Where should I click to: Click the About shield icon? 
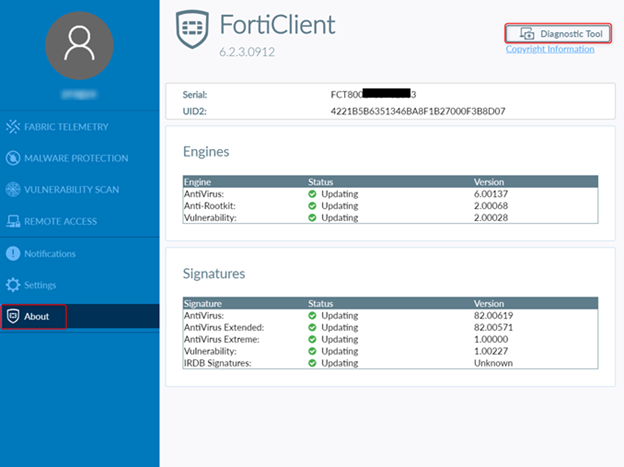click(13, 316)
